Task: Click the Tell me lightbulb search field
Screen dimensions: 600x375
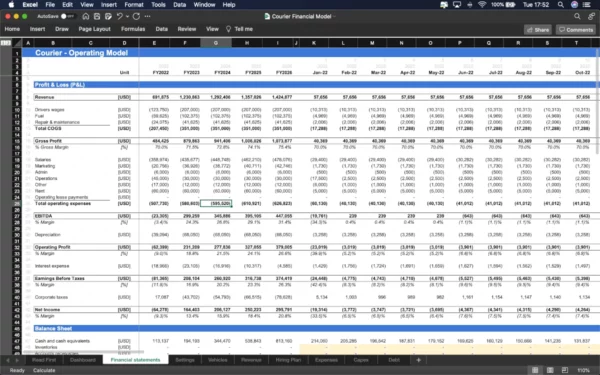Action: click(240, 29)
